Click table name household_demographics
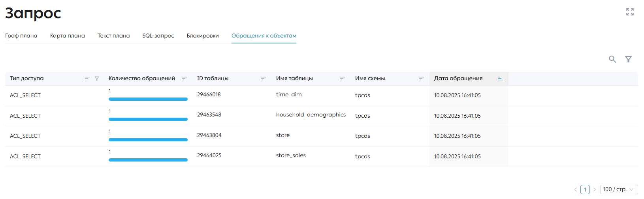 pyautogui.click(x=311, y=115)
